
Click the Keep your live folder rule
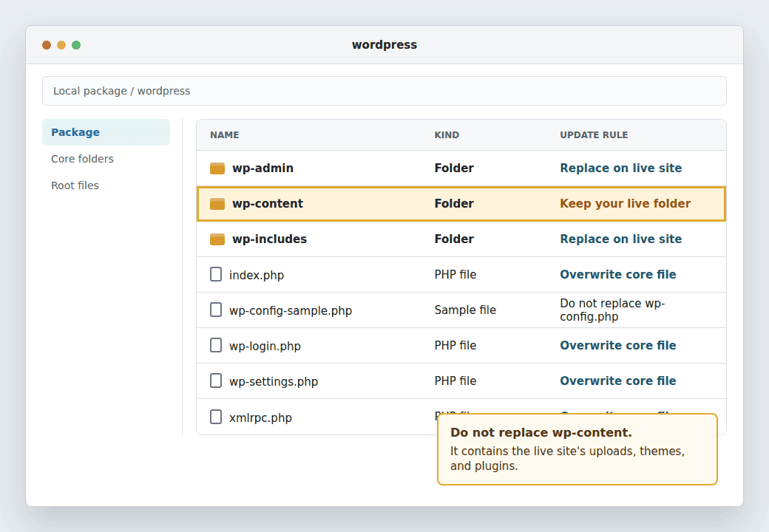pos(626,203)
